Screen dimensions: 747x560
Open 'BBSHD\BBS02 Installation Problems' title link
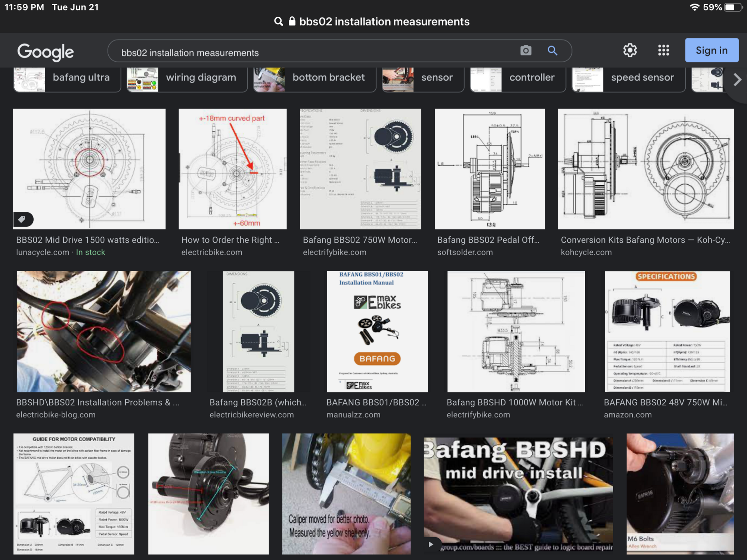click(x=98, y=402)
